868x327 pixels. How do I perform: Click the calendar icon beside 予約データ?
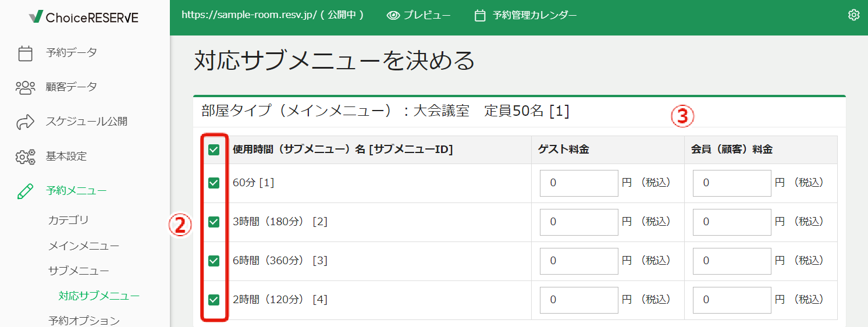tap(25, 53)
